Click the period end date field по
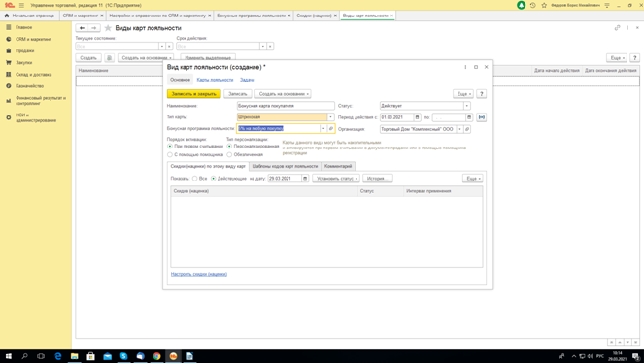Image resolution: width=644 pixels, height=363 pixels. coord(449,117)
